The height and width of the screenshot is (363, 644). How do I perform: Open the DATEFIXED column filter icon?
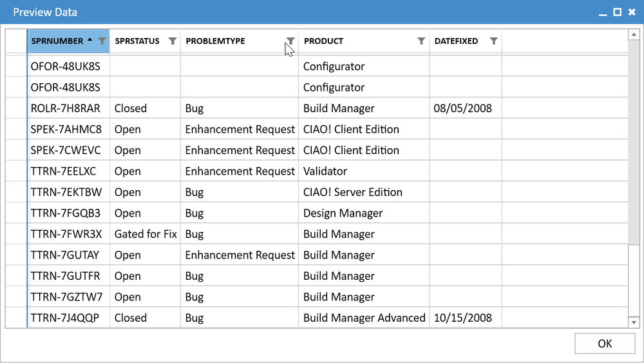pyautogui.click(x=494, y=41)
